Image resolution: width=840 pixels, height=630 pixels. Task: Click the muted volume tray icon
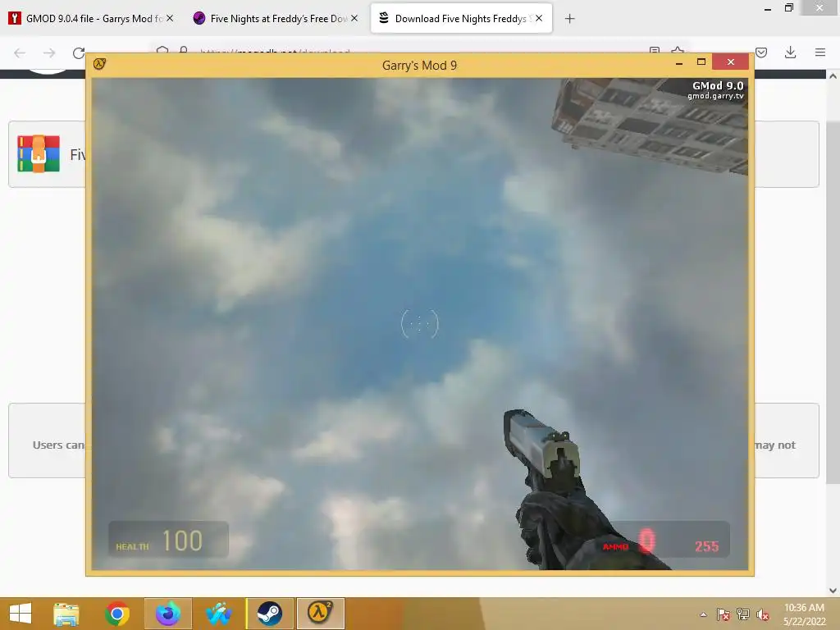pos(763,614)
